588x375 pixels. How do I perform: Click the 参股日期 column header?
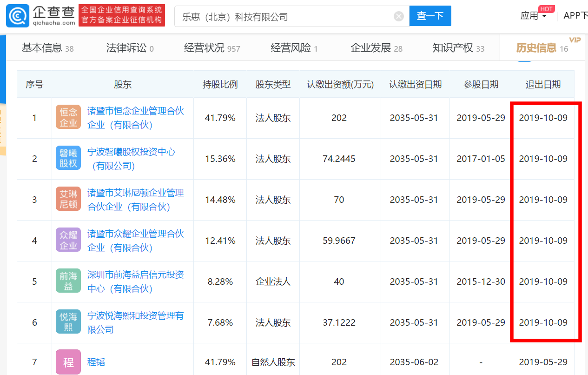tap(481, 84)
